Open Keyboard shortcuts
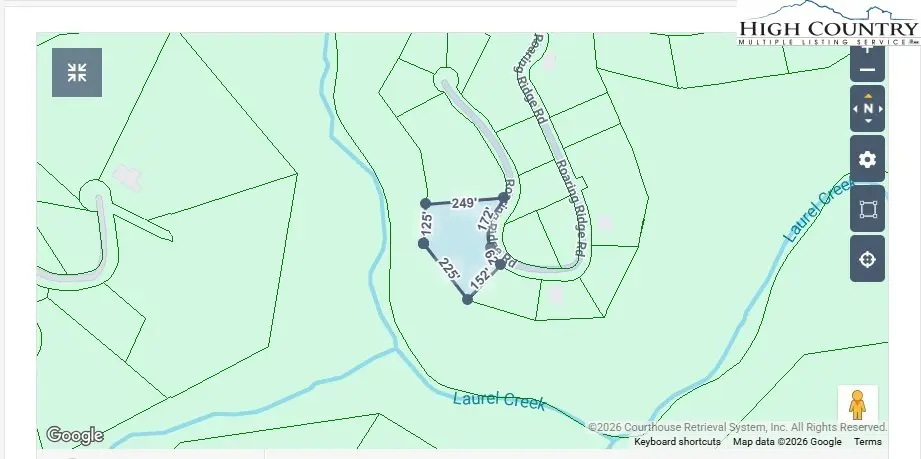 click(x=677, y=442)
